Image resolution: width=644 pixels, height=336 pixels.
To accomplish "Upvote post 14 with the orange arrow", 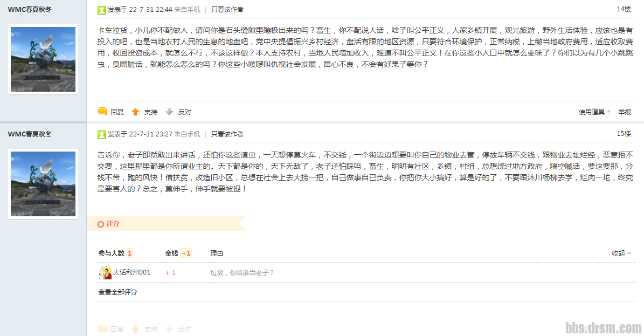I will [x=135, y=112].
